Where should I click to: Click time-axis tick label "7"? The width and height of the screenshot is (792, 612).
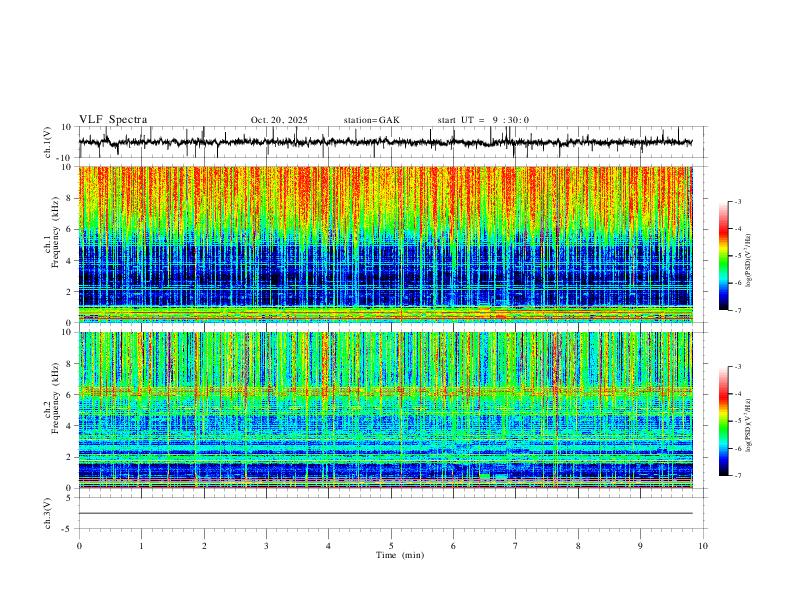pos(516,546)
